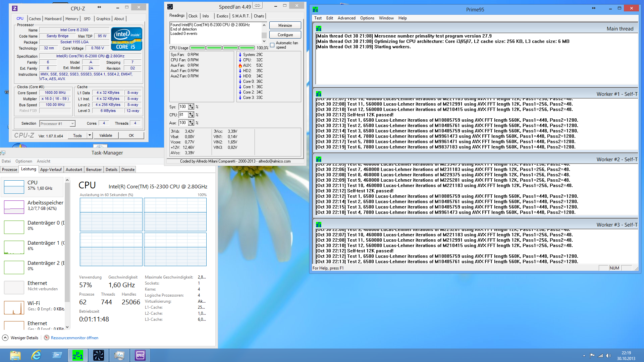Open Internet Explorer from the taskbar

tap(36, 355)
